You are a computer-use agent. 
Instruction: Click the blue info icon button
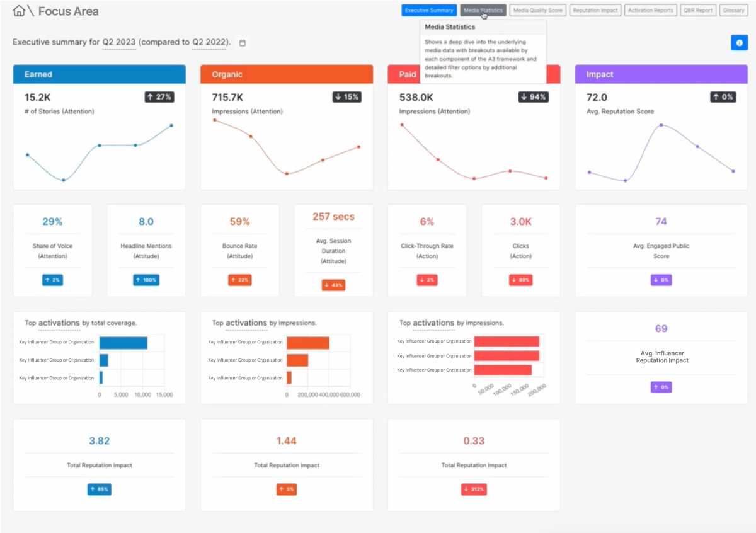coord(739,42)
